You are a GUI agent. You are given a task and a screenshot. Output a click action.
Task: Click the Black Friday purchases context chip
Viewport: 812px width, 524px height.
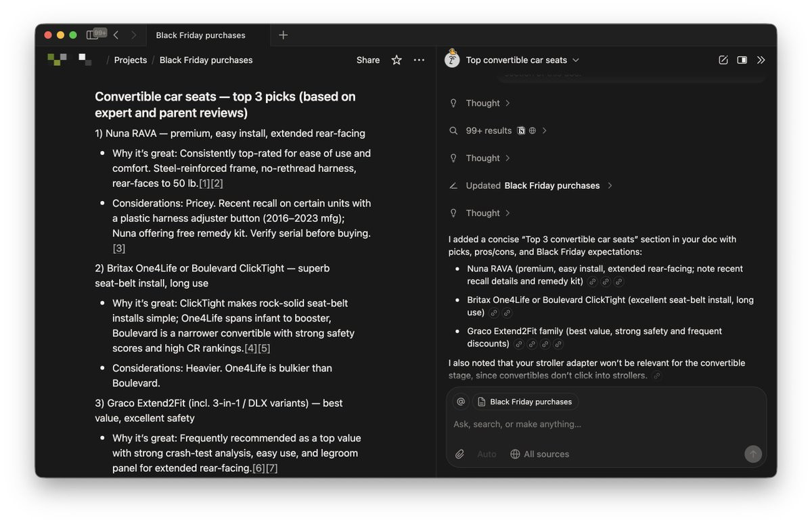[x=525, y=401]
